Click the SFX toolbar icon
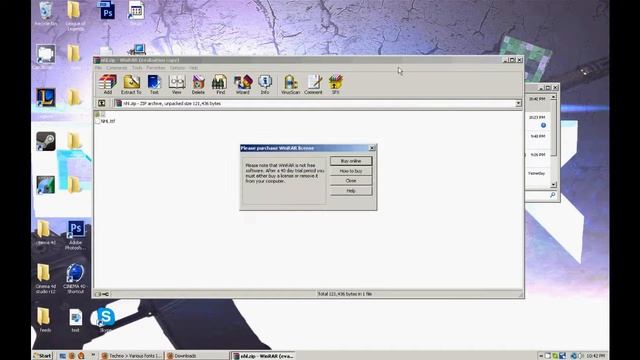This screenshot has width=640, height=360. [335, 84]
